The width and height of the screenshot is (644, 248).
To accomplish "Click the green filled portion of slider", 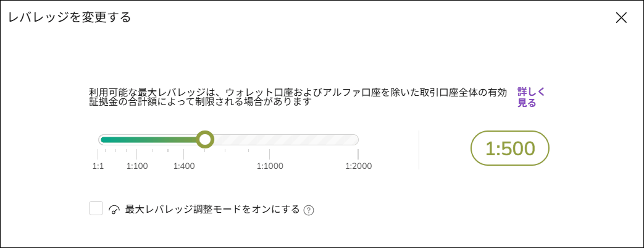I will [148, 140].
